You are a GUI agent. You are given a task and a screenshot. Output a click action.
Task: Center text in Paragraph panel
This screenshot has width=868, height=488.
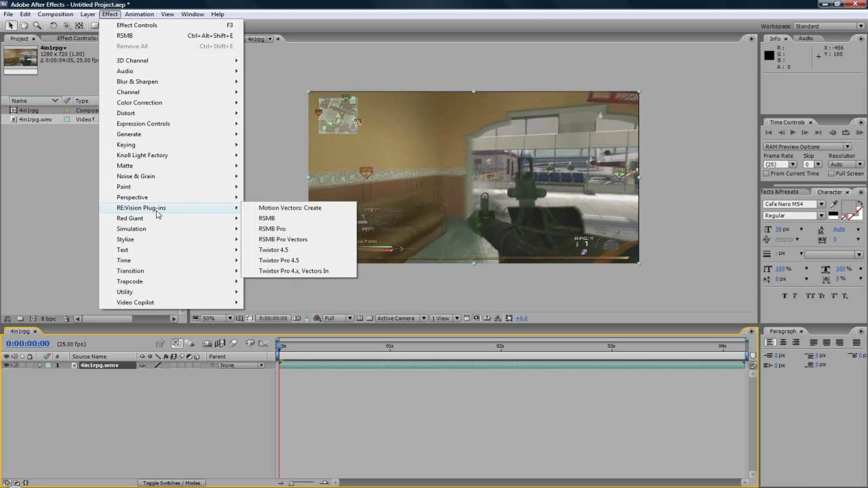coord(784,342)
